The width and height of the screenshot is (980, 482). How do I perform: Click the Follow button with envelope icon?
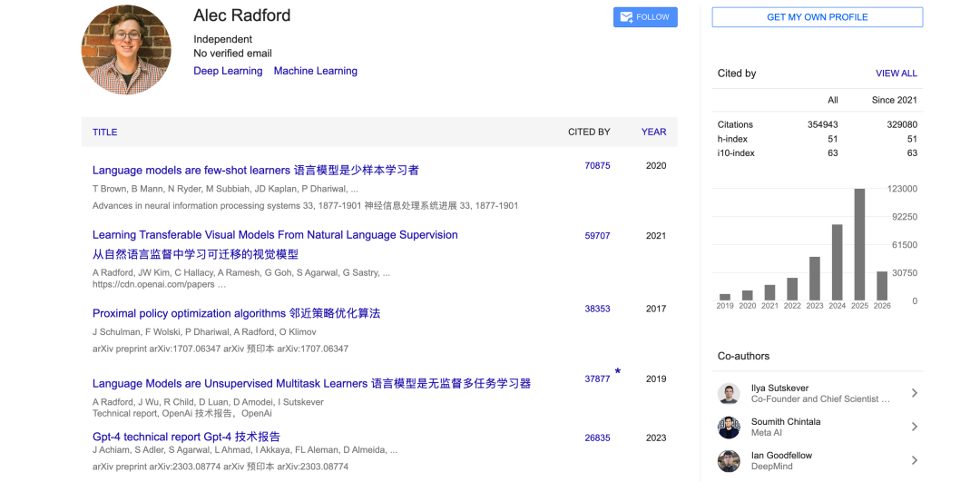coord(645,17)
